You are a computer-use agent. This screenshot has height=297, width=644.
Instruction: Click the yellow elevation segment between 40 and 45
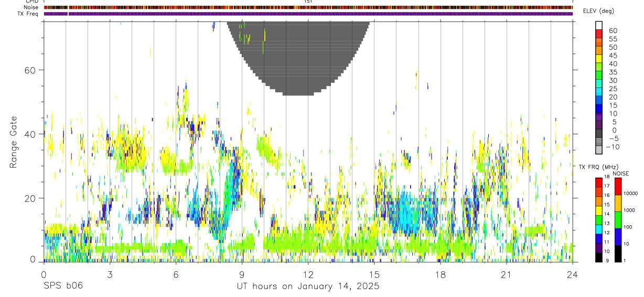(x=599, y=58)
